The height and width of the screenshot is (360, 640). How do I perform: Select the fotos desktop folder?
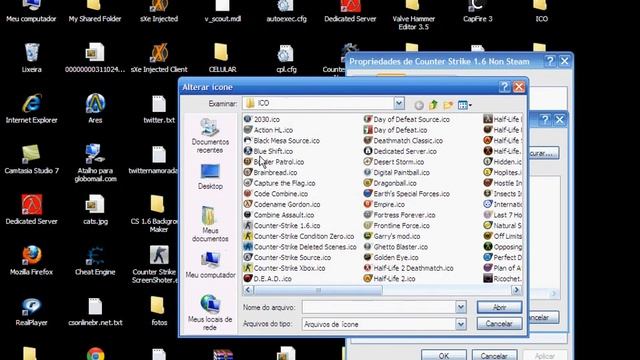[x=159, y=311]
